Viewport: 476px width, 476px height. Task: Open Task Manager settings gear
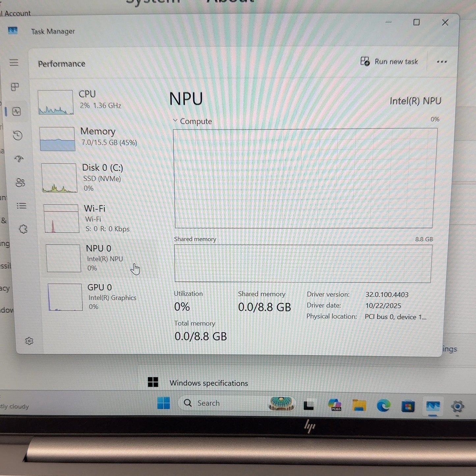pos(29,341)
